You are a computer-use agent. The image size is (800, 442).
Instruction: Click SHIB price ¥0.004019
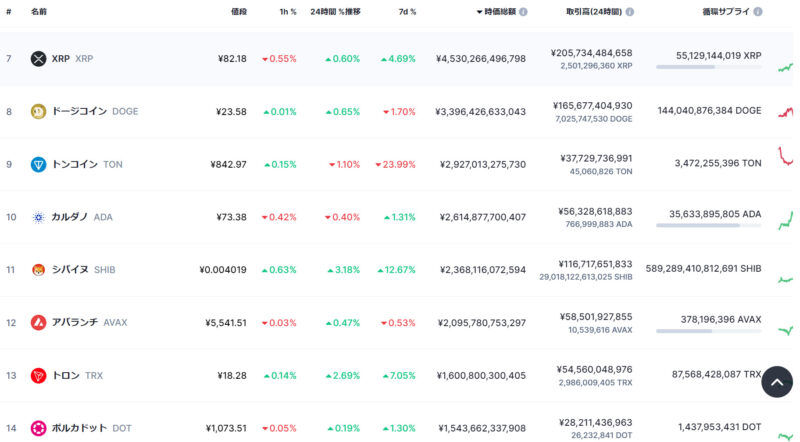223,270
